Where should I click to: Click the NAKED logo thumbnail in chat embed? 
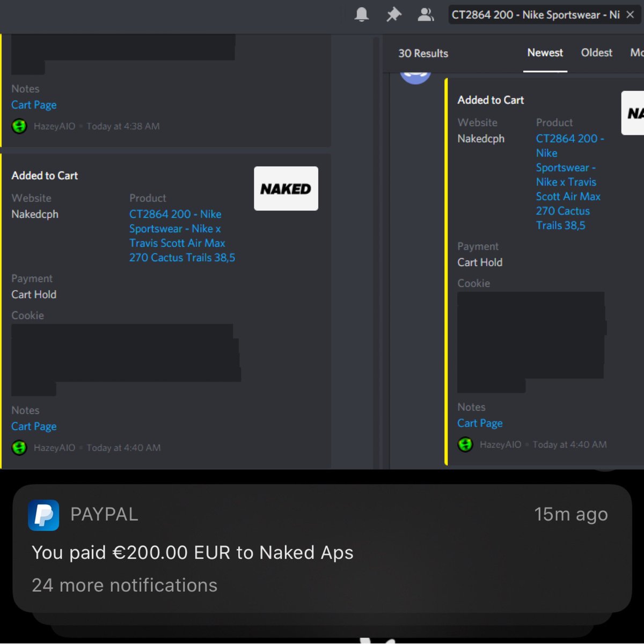[x=286, y=188]
